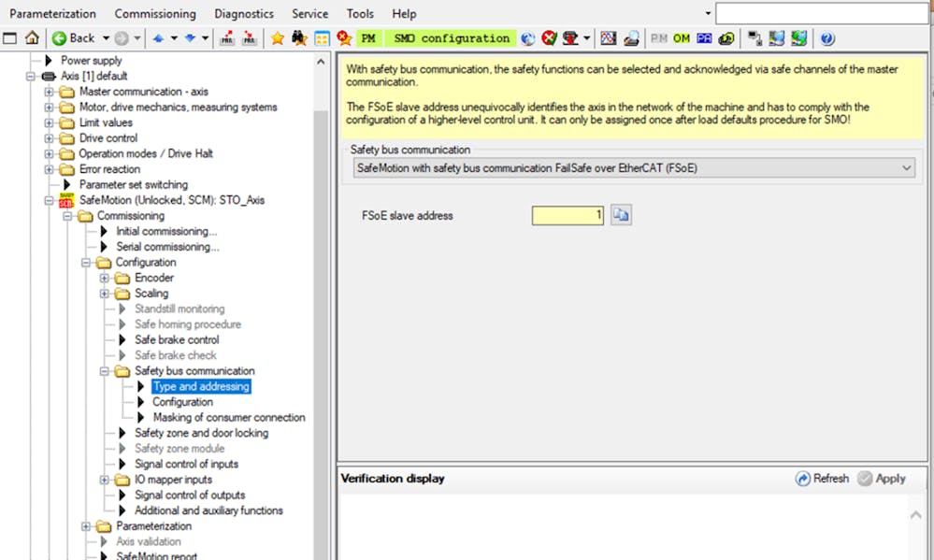Collapse the Safety bus communication folder

[x=104, y=370]
